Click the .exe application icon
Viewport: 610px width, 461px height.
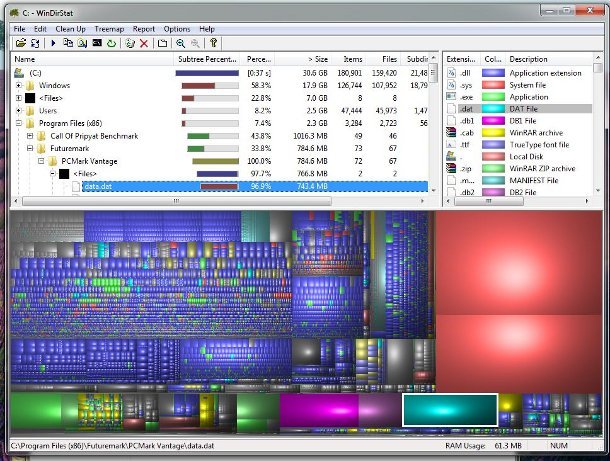click(x=451, y=96)
